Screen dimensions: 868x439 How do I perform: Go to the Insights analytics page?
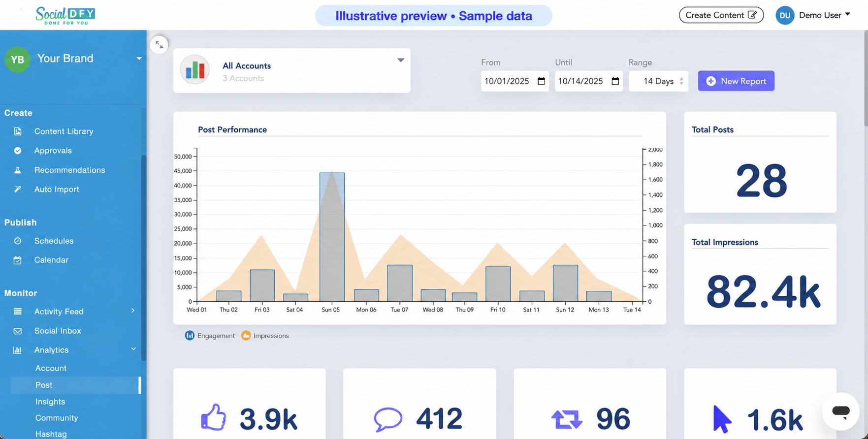tap(50, 402)
